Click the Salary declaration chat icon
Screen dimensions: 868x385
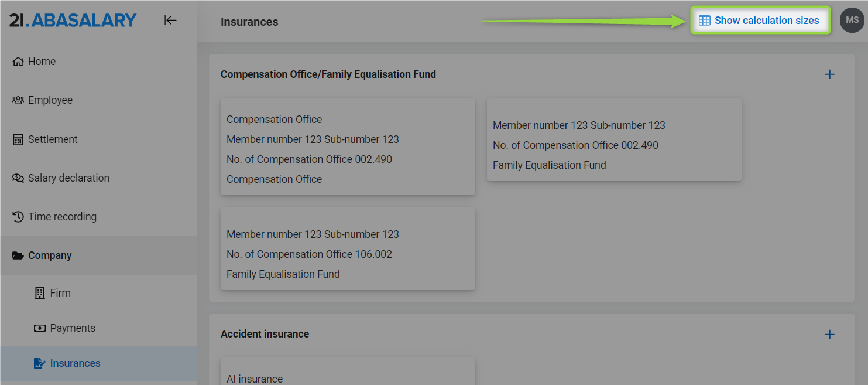(x=18, y=178)
